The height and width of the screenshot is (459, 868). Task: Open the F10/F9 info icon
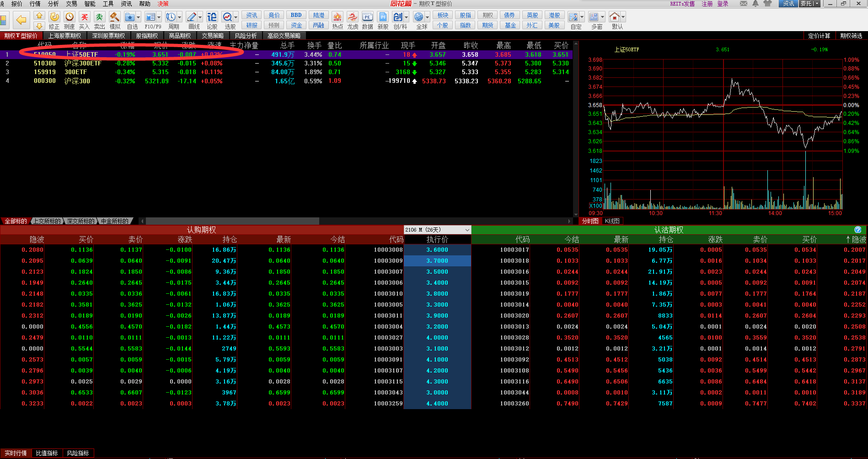pos(150,17)
